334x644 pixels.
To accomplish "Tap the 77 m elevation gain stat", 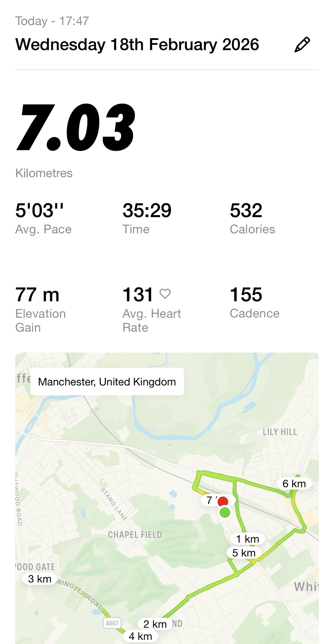I will (x=37, y=295).
